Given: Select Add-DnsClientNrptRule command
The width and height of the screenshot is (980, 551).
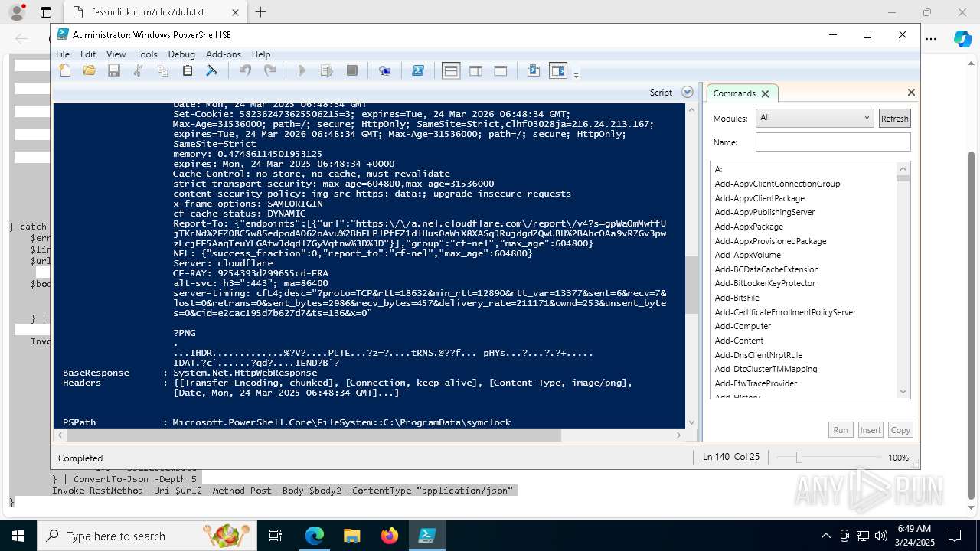Looking at the screenshot, I should click(758, 355).
